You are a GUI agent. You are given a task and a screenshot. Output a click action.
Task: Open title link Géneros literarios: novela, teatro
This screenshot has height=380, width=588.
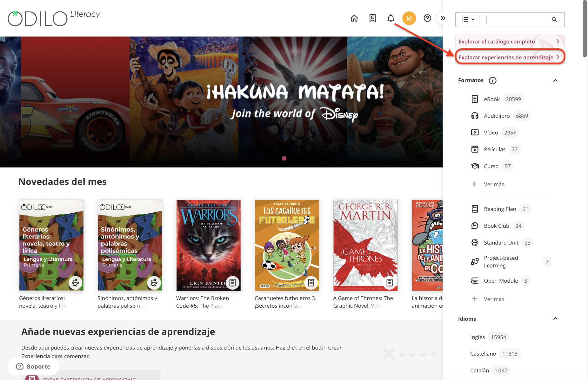click(x=44, y=302)
